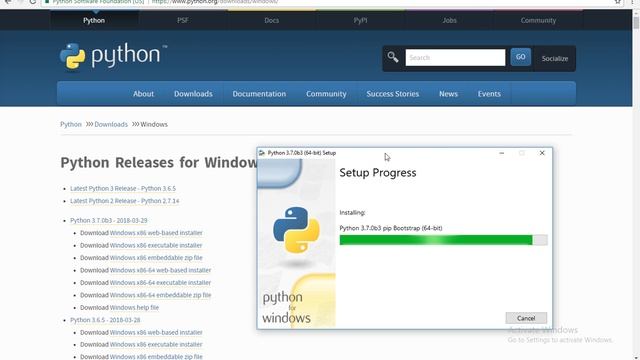
Task: Open the About menu
Action: (143, 94)
